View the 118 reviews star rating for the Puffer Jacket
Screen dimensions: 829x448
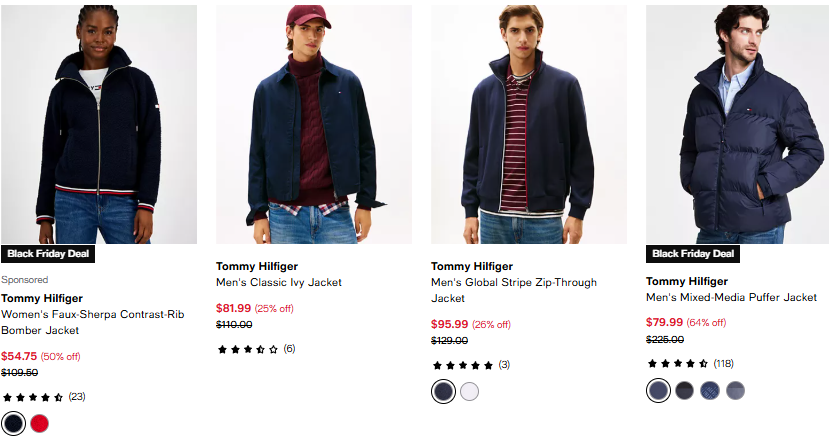678,363
